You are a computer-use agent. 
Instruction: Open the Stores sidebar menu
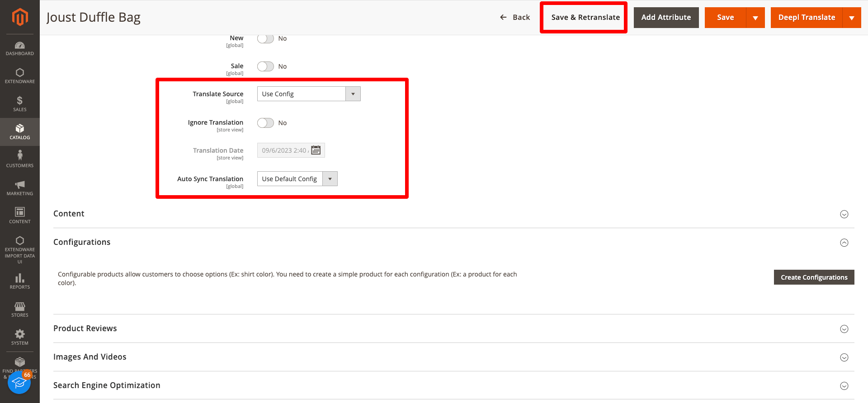click(x=20, y=309)
